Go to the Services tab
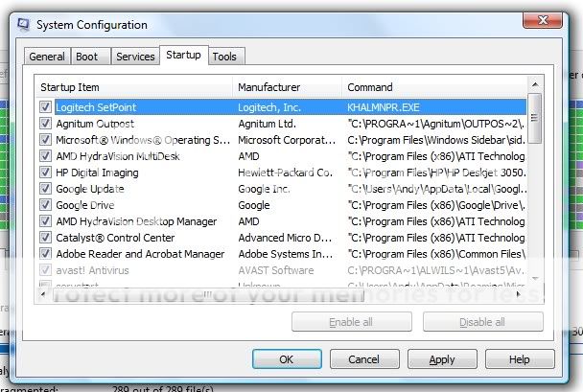The image size is (583, 392). (135, 57)
